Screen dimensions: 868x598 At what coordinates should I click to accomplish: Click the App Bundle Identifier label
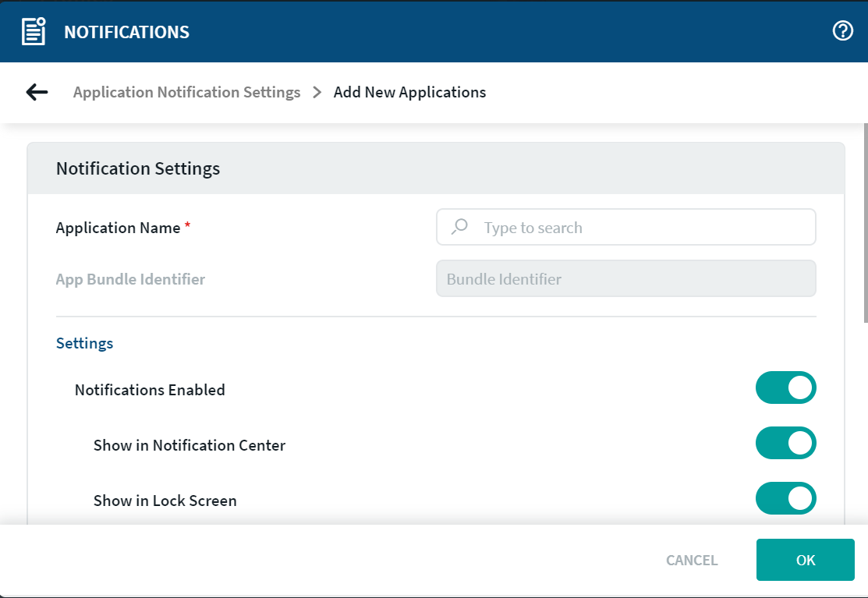[130, 279]
